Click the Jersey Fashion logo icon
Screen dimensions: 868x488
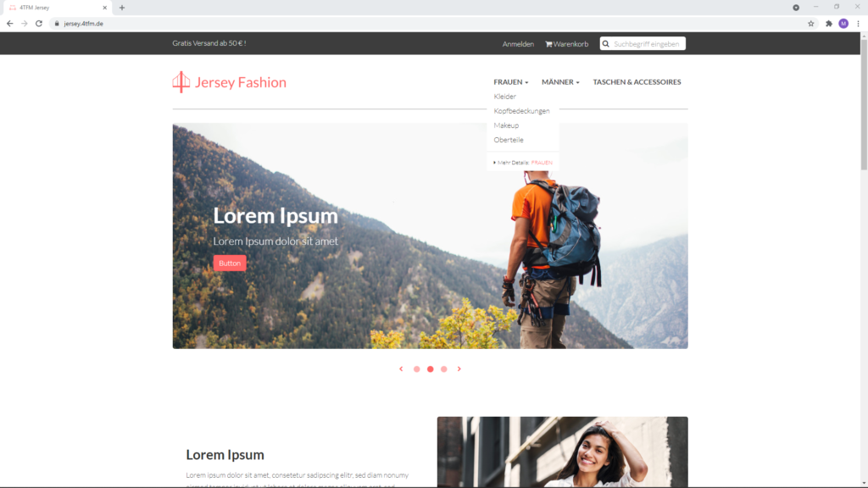coord(181,82)
